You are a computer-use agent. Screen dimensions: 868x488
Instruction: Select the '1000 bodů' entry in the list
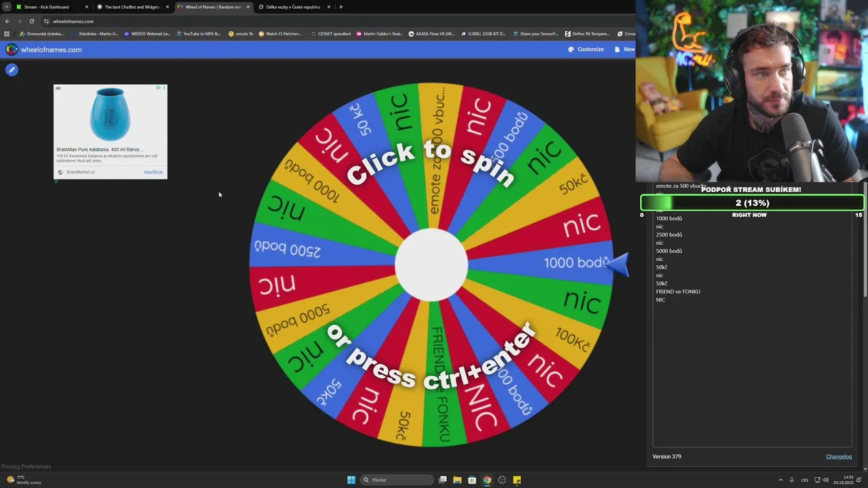(669, 218)
